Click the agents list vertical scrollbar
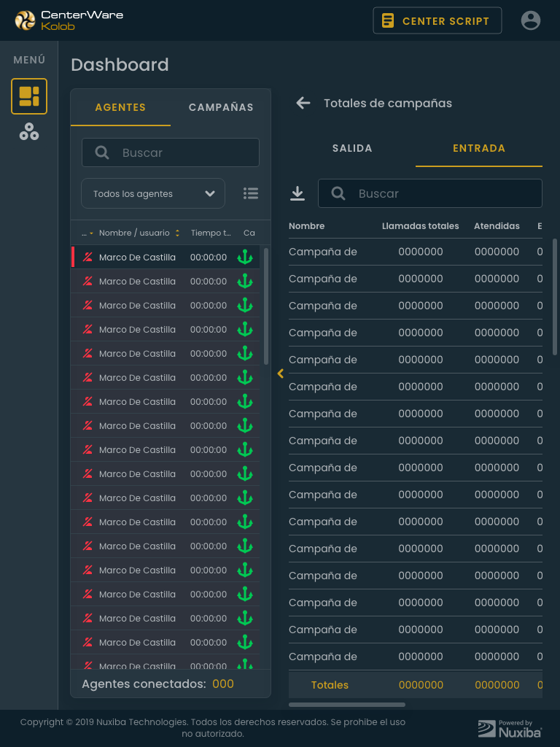The width and height of the screenshot is (560, 747). 265,306
